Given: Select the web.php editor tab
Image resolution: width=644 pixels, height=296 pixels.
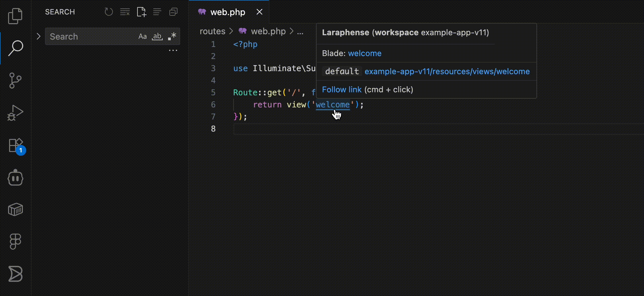Looking at the screenshot, I should (229, 12).
